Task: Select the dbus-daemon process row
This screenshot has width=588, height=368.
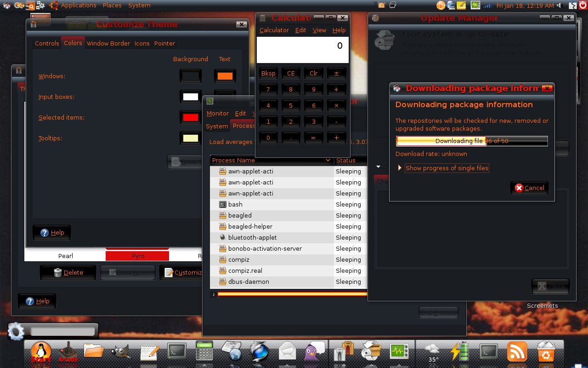Action: point(289,282)
